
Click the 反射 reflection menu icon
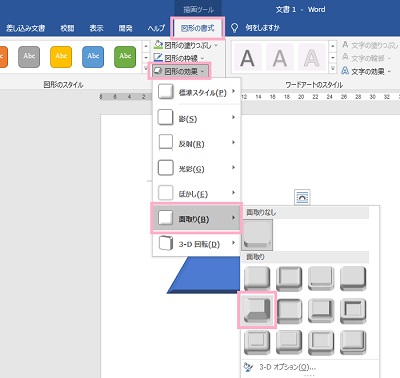click(x=166, y=143)
